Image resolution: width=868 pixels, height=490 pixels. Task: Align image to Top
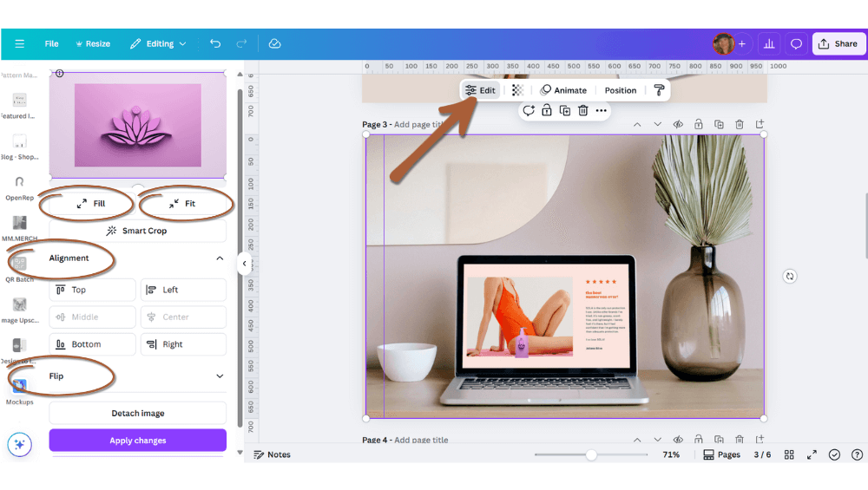[x=93, y=290]
